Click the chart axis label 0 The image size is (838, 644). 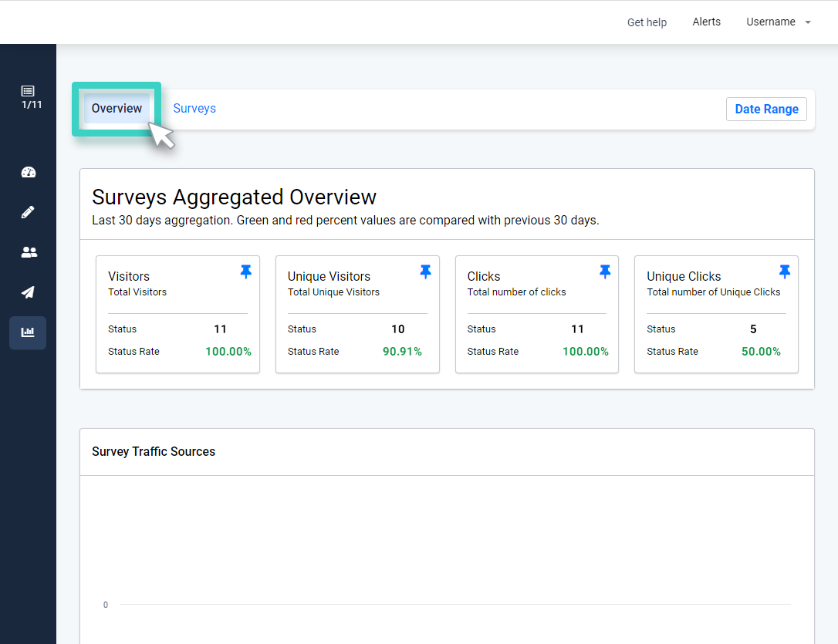pos(105,605)
